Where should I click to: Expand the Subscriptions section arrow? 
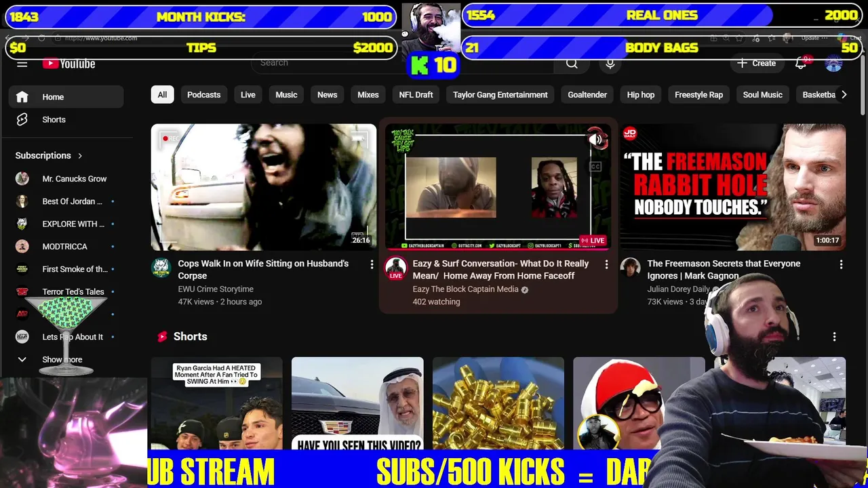(80, 156)
